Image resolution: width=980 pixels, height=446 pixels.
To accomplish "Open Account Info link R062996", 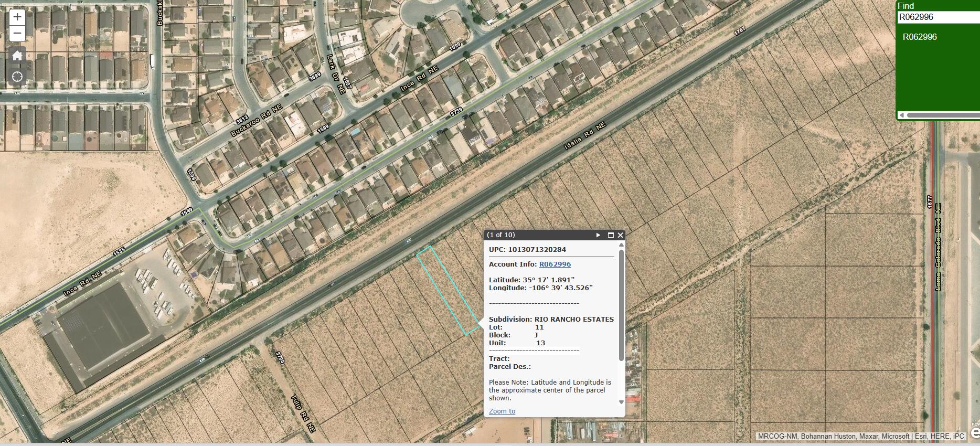I will [x=555, y=264].
